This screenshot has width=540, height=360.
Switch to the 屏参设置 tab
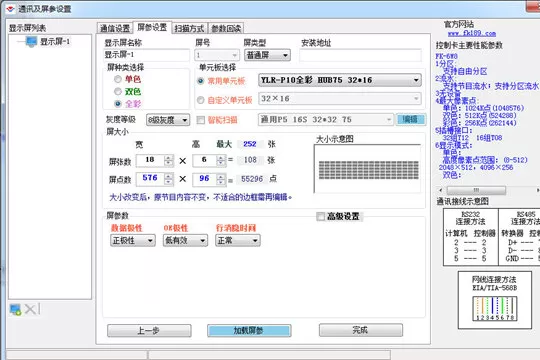(152, 27)
